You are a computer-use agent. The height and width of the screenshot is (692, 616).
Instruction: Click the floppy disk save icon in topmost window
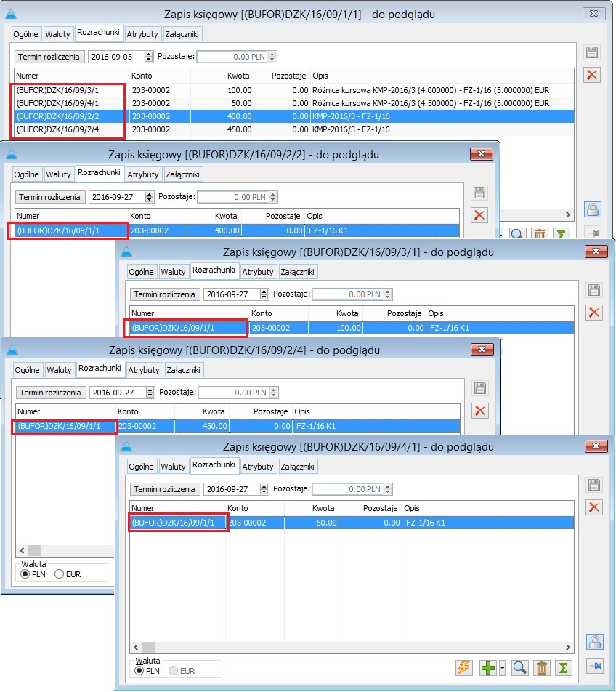[x=592, y=52]
